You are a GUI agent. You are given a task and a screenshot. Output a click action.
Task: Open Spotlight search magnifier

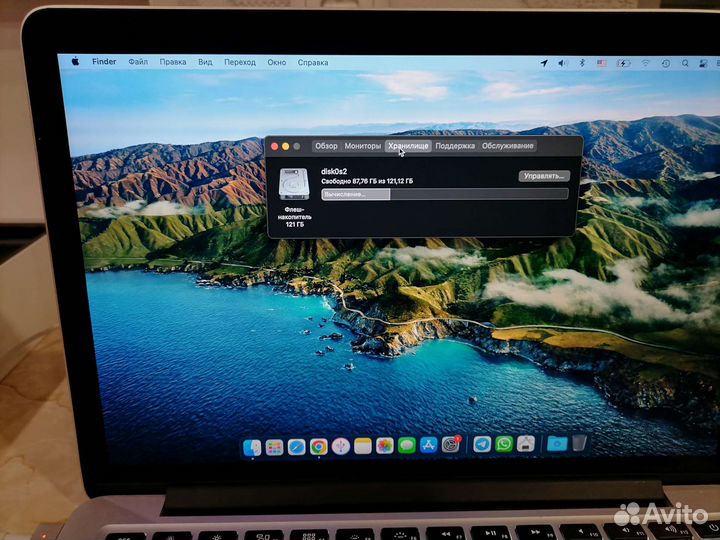click(685, 64)
